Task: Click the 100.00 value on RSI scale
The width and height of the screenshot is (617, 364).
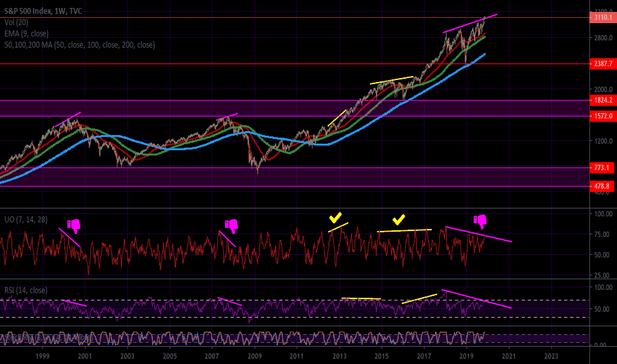Action: 603,288
